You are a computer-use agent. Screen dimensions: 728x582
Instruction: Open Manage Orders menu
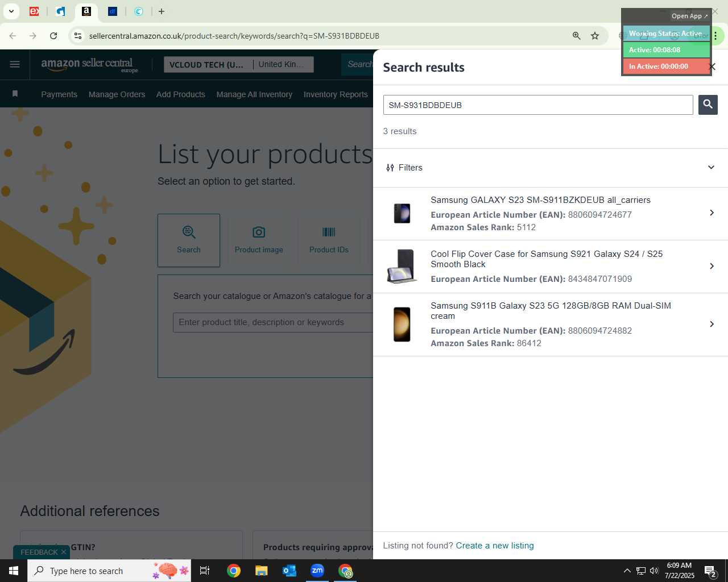click(117, 94)
